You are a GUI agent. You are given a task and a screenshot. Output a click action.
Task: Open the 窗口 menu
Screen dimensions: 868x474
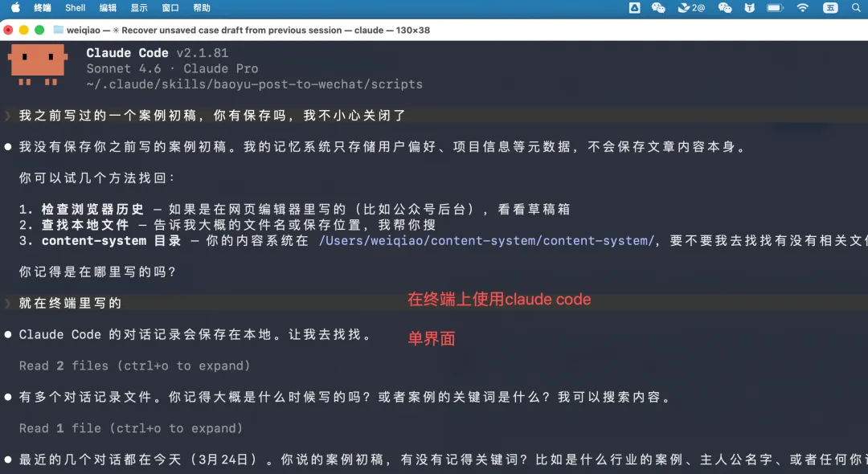tap(170, 8)
